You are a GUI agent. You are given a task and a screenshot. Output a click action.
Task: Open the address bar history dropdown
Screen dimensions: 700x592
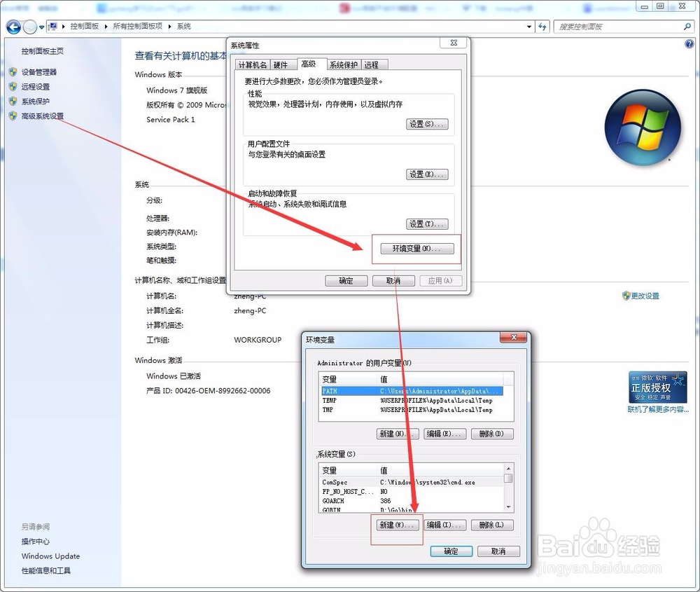coord(530,26)
